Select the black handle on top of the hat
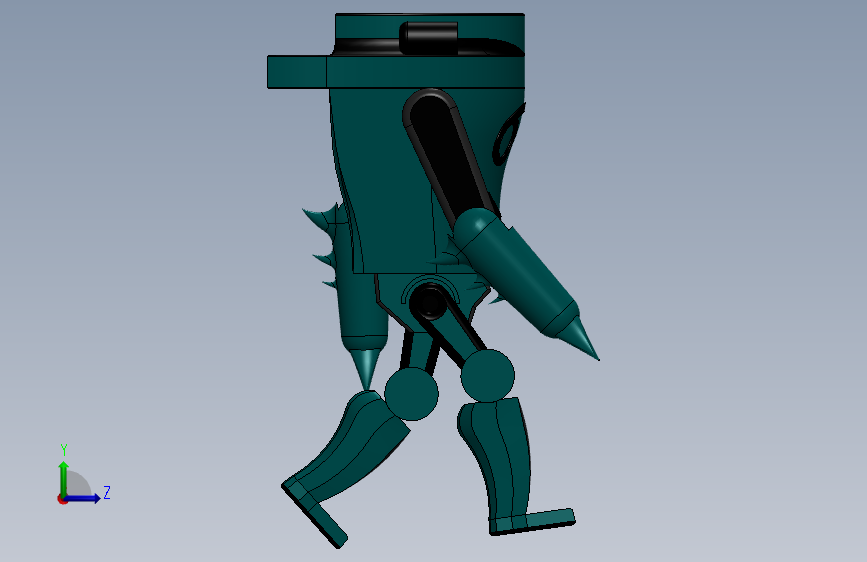Viewport: 867px width, 562px height. tap(429, 38)
